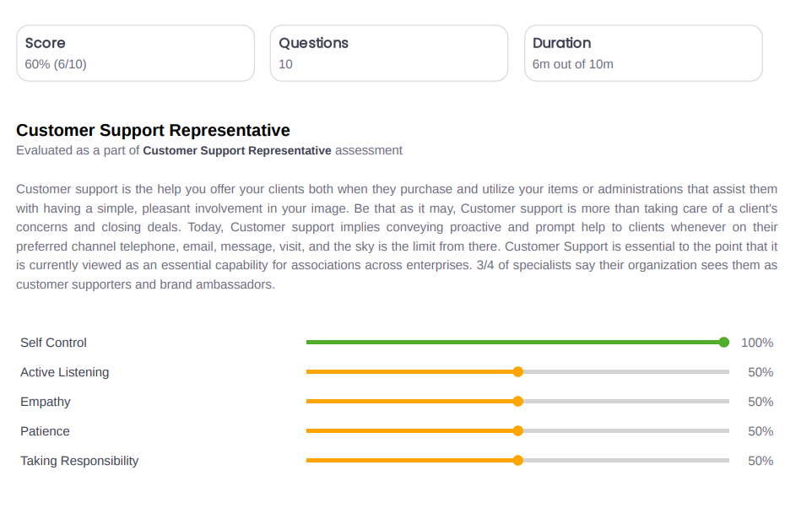The height and width of the screenshot is (519, 812).
Task: Click the 60% (6/10) score value
Action: [56, 64]
